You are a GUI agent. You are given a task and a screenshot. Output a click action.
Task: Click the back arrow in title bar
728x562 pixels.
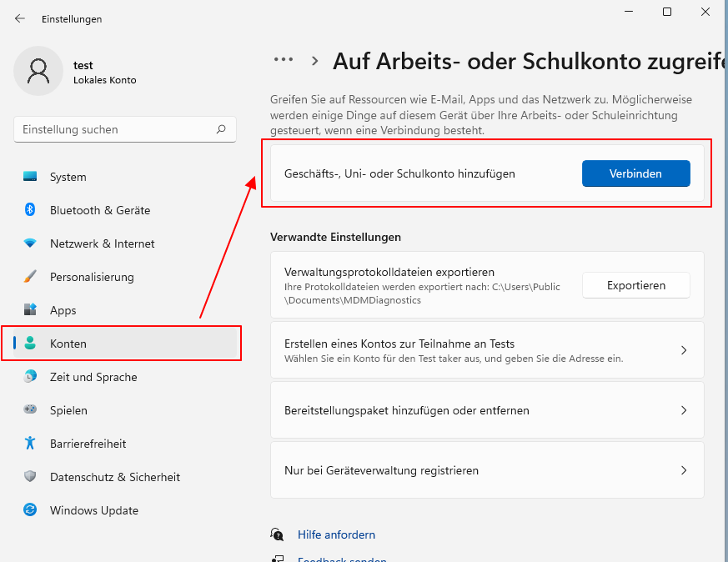[x=18, y=18]
